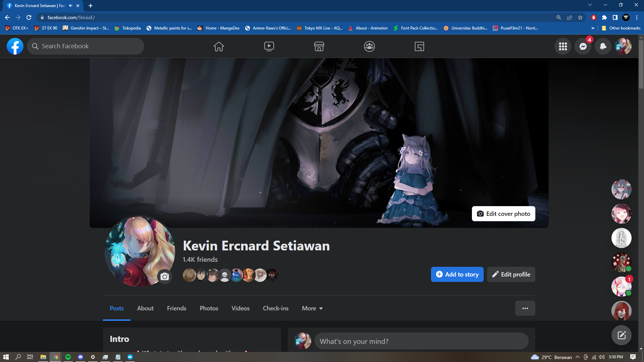This screenshot has height=362, width=644.
Task: Open the 1.4K friends link
Action: [200, 260]
